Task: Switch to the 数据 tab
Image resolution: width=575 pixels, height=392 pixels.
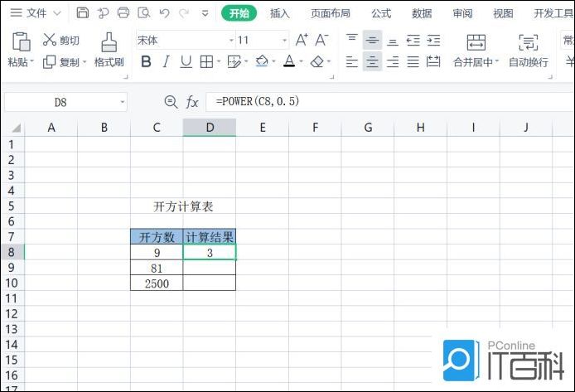Action: [x=422, y=13]
